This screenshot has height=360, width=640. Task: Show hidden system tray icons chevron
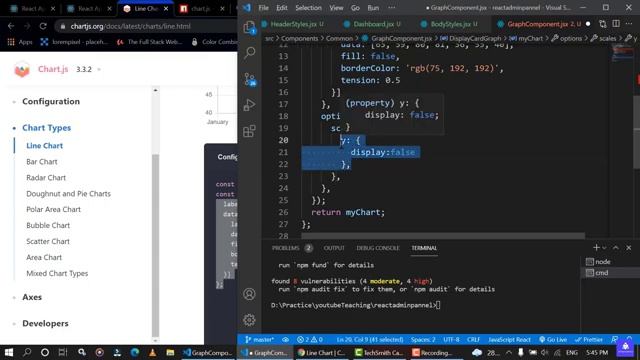[509, 352]
